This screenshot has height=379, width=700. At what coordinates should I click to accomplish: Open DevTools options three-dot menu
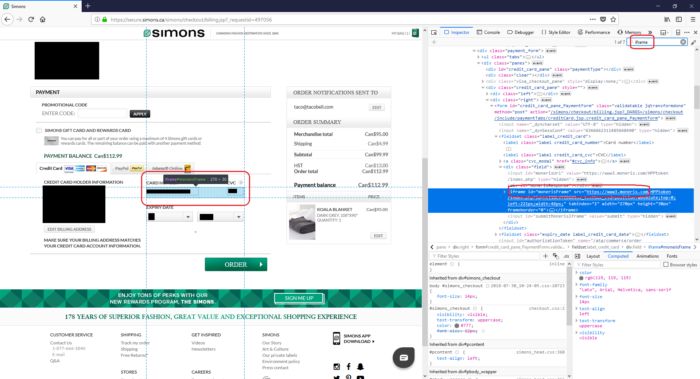pos(687,32)
